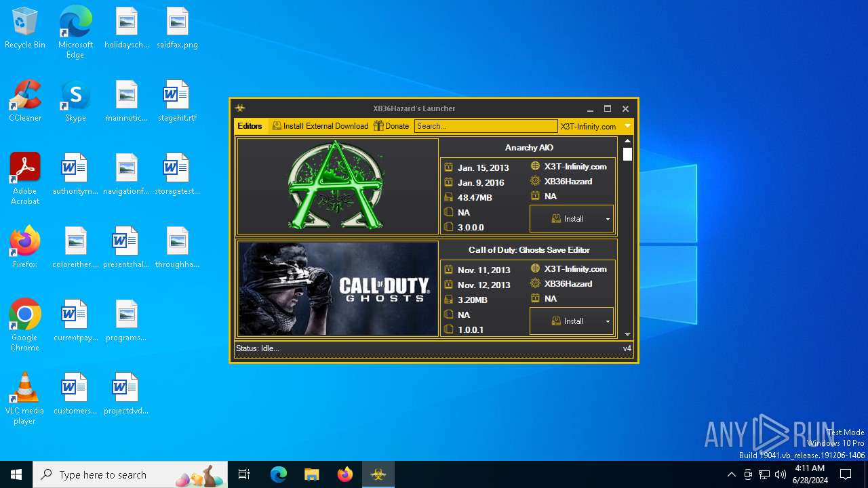This screenshot has height=488, width=868.
Task: Click the Anarchy AIO logo thumbnail
Action: coord(338,186)
